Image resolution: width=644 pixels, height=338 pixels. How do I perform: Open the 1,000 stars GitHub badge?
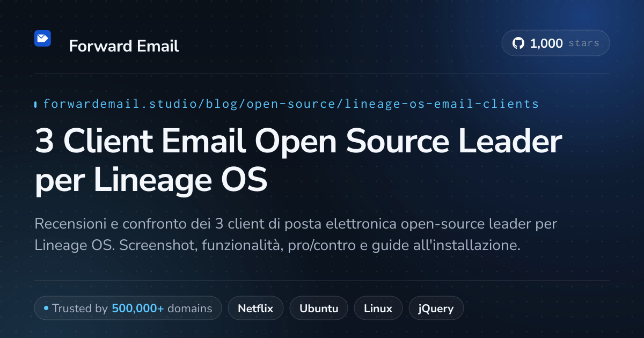555,43
